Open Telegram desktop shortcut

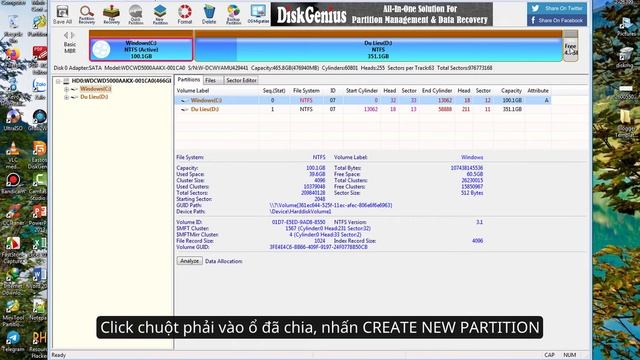tap(13, 341)
